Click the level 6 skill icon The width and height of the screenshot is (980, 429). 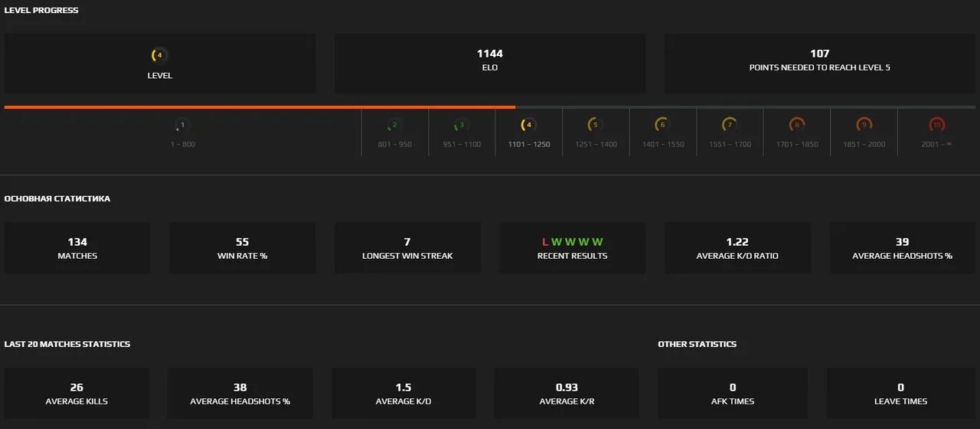tap(663, 125)
